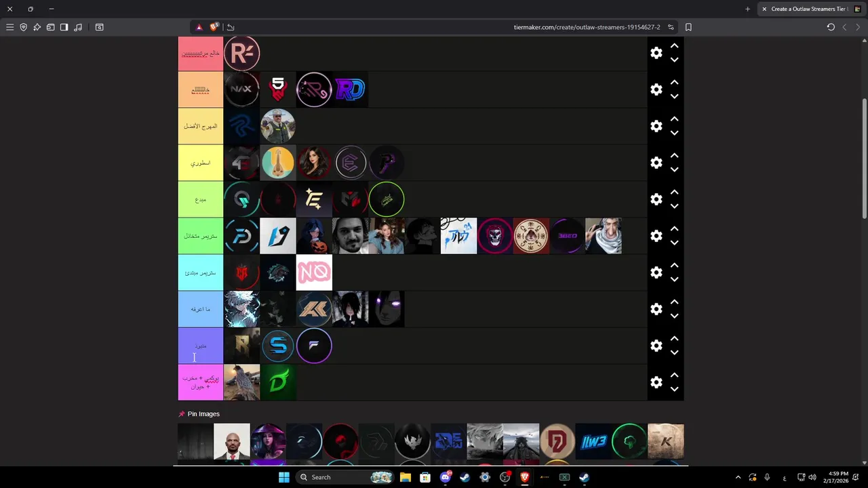Open settings gear of the top red tier row
Screen dimensions: 868x488
point(656,53)
